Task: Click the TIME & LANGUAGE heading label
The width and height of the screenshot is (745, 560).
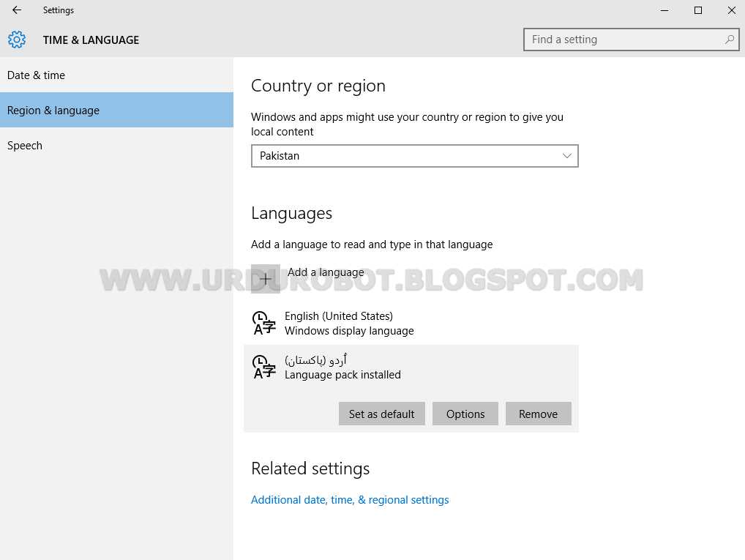Action: pos(91,40)
